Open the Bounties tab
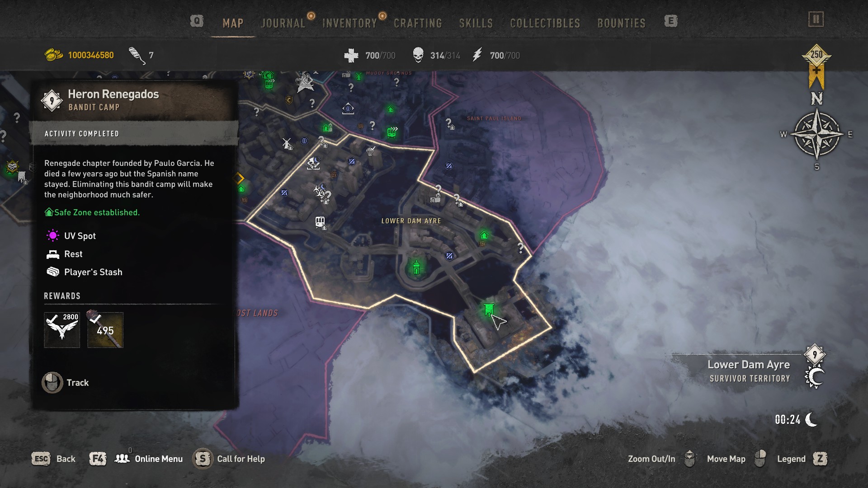Screen dimensions: 868x488 (621, 23)
